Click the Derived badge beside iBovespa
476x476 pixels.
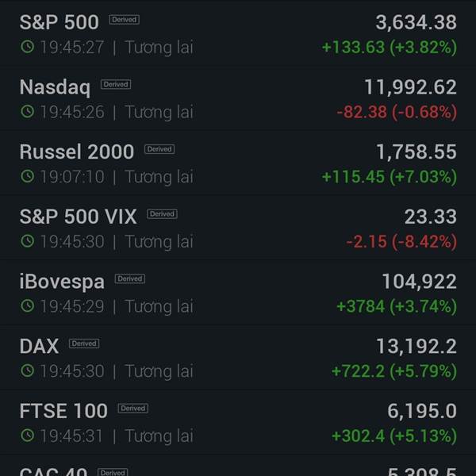pyautogui.click(x=129, y=278)
